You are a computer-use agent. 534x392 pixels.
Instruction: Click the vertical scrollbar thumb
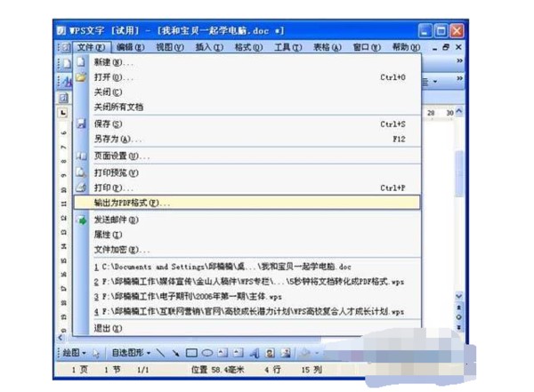pos(458,173)
